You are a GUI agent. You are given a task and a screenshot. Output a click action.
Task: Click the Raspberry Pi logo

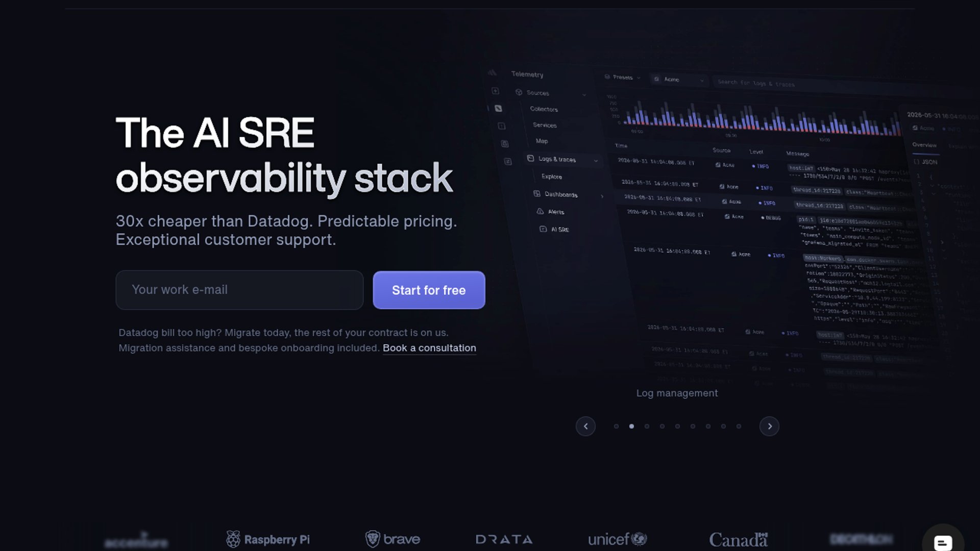(268, 539)
